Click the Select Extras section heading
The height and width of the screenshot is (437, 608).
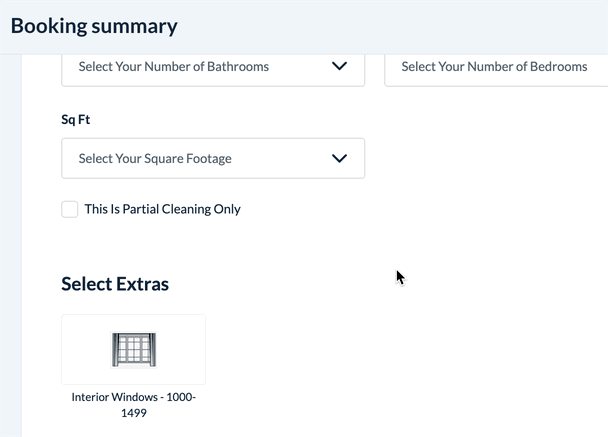point(115,284)
